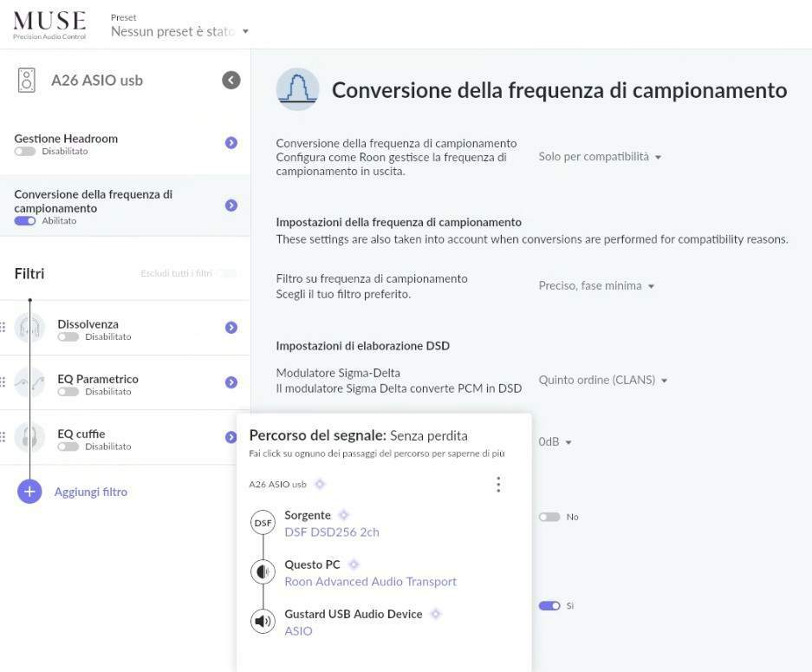This screenshot has width=812, height=672.
Task: Enable the Gestione Headroom toggle
Action: (x=25, y=152)
